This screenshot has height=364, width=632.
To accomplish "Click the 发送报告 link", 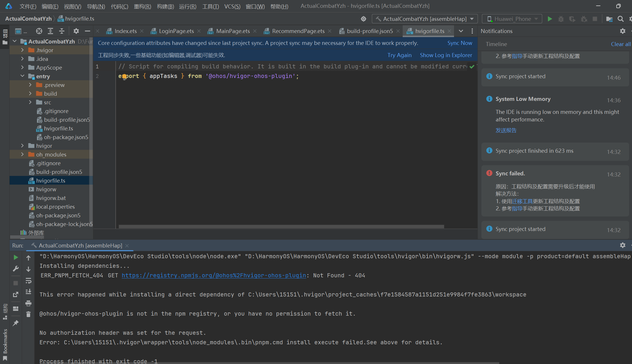I will (506, 130).
